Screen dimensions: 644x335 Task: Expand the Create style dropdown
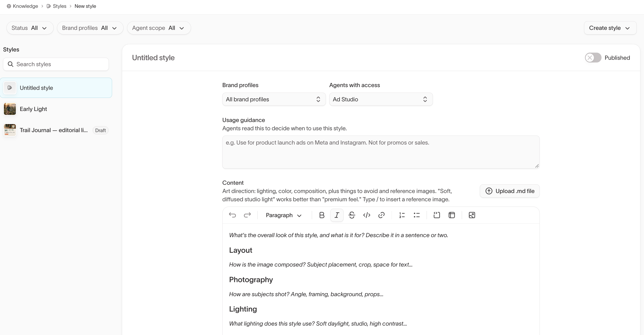click(x=610, y=28)
